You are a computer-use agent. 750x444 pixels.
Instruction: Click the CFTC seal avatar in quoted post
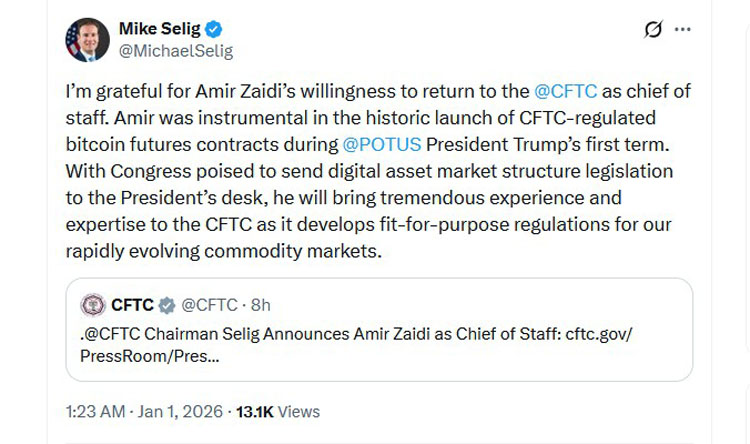coord(93,305)
